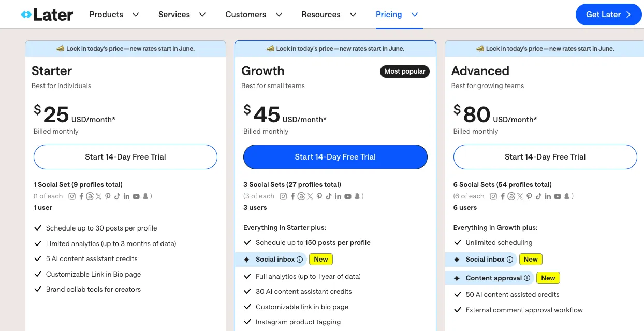
Task: Click "Instagram product tagging" text
Action: point(298,322)
